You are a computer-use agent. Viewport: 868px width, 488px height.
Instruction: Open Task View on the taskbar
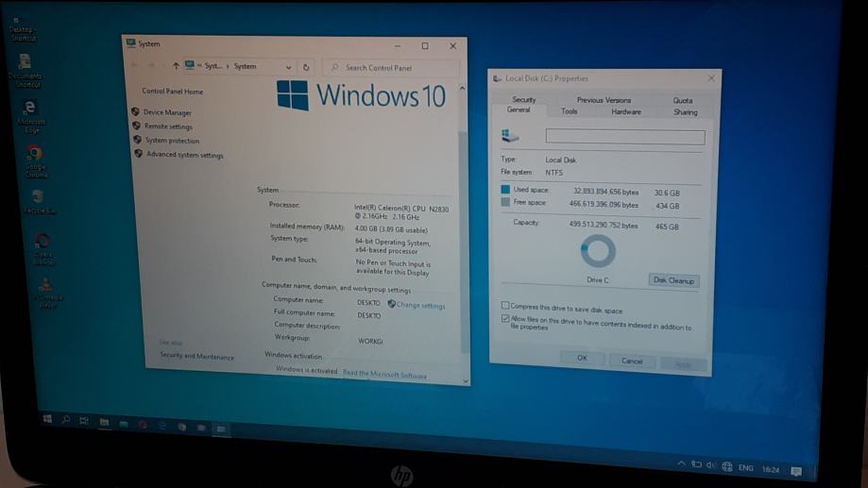pyautogui.click(x=84, y=420)
